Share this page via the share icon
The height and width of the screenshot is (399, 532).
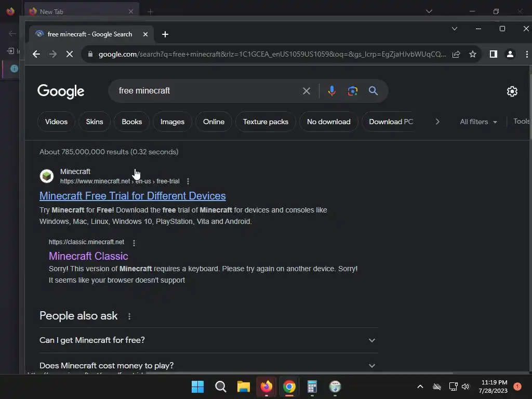pyautogui.click(x=456, y=54)
